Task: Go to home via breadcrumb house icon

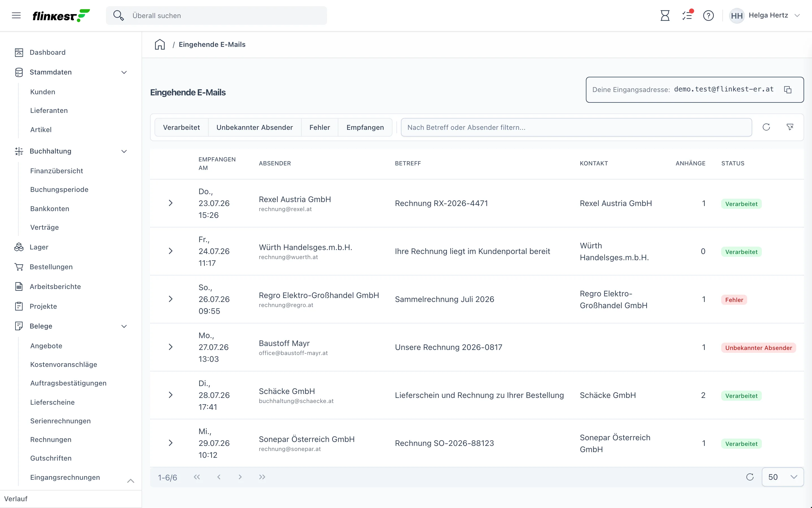Action: pyautogui.click(x=160, y=44)
